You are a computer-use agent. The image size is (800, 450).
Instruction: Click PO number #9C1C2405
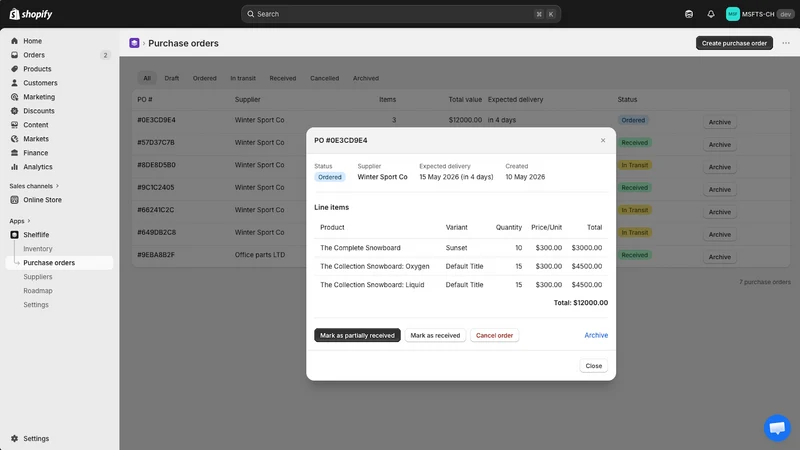[156, 187]
